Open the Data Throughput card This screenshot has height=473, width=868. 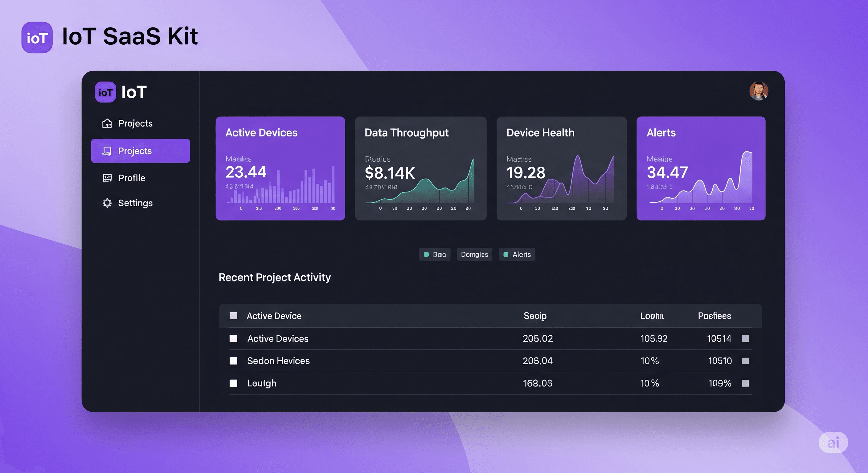coord(420,168)
